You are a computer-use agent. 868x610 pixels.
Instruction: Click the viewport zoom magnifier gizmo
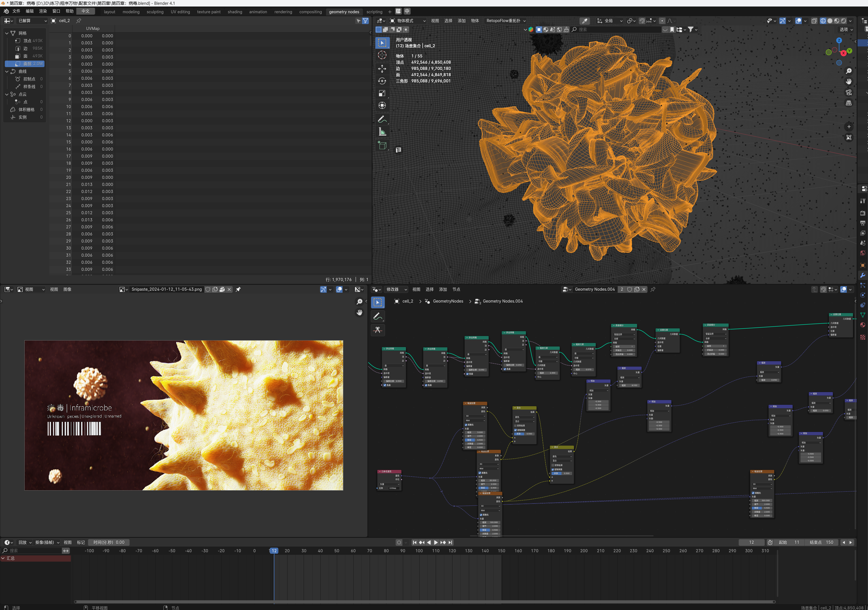click(x=849, y=71)
